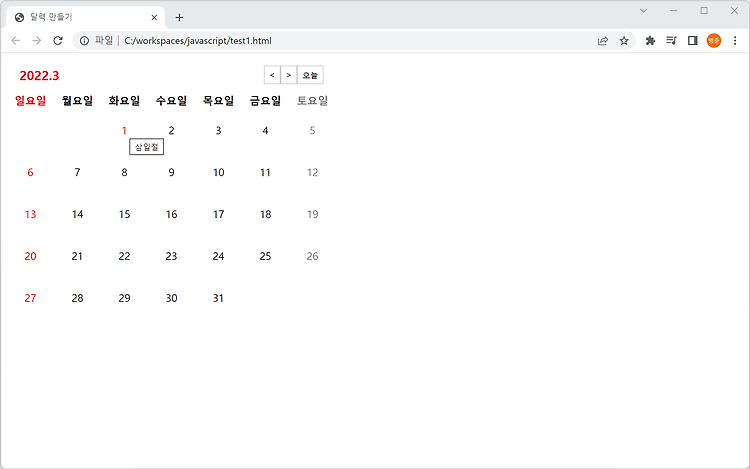Select date 16 on the calendar
The image size is (750, 469).
coord(171,215)
